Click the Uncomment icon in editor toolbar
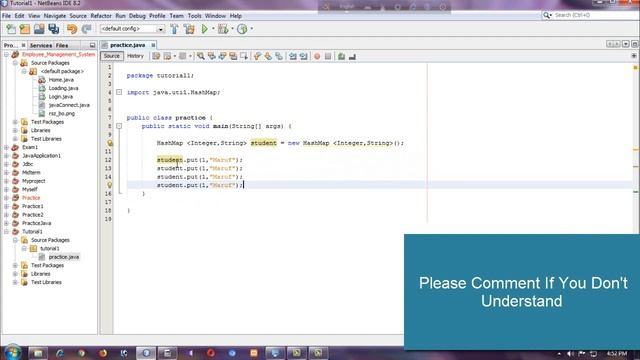The image size is (640, 360). [x=352, y=56]
